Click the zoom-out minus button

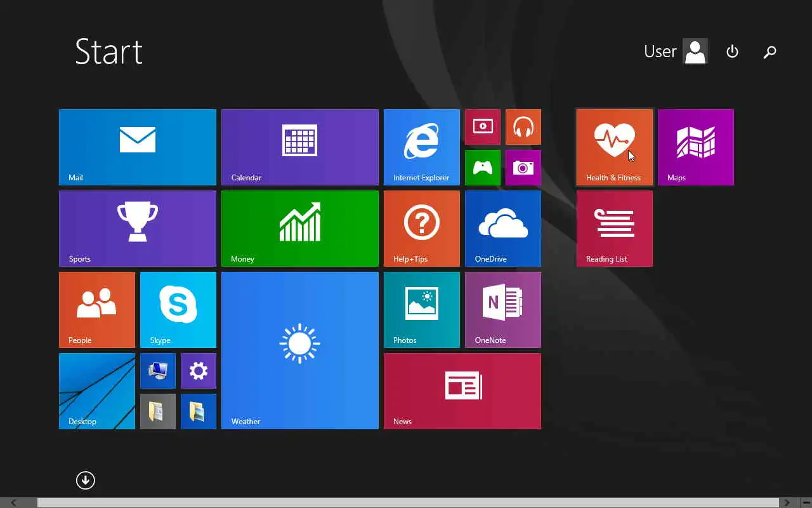pyautogui.click(x=806, y=503)
